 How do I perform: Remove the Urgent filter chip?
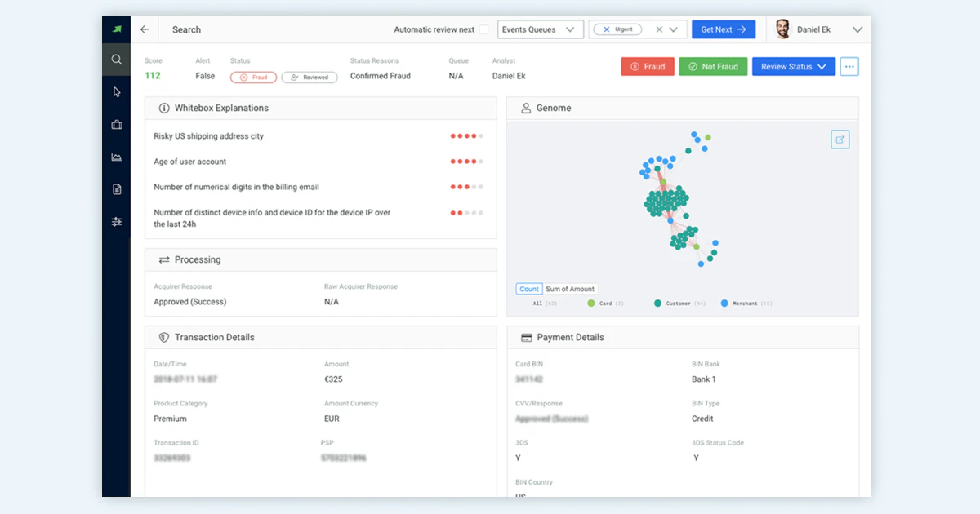[607, 29]
